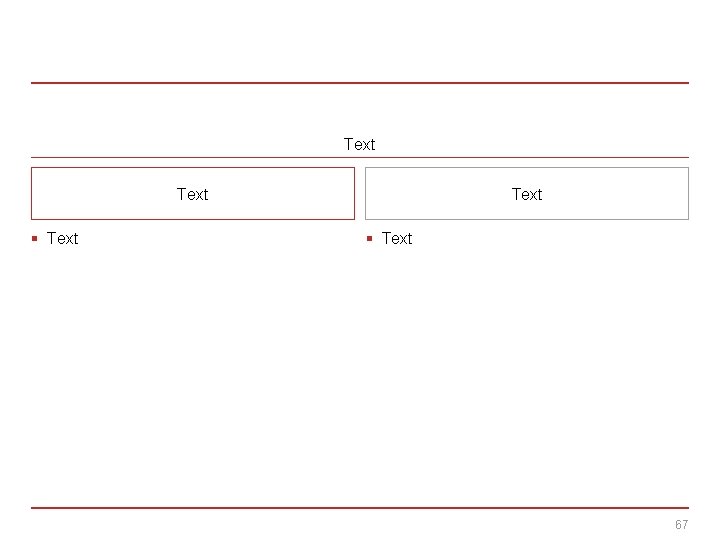Select the thick red line at top

tap(360, 83)
